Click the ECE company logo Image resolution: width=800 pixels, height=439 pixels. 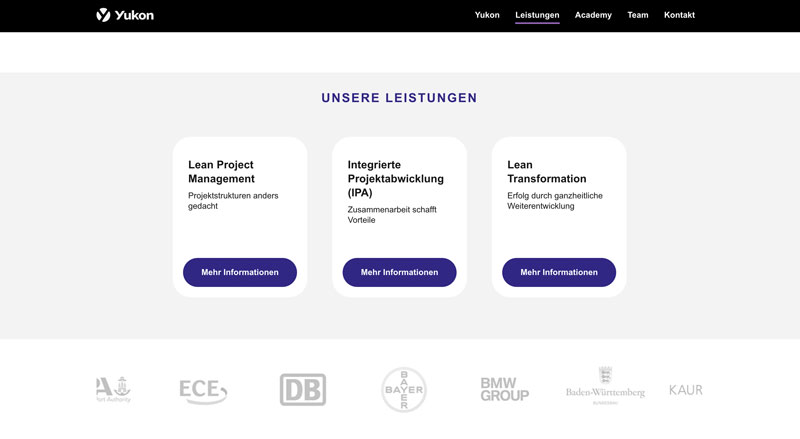click(203, 391)
